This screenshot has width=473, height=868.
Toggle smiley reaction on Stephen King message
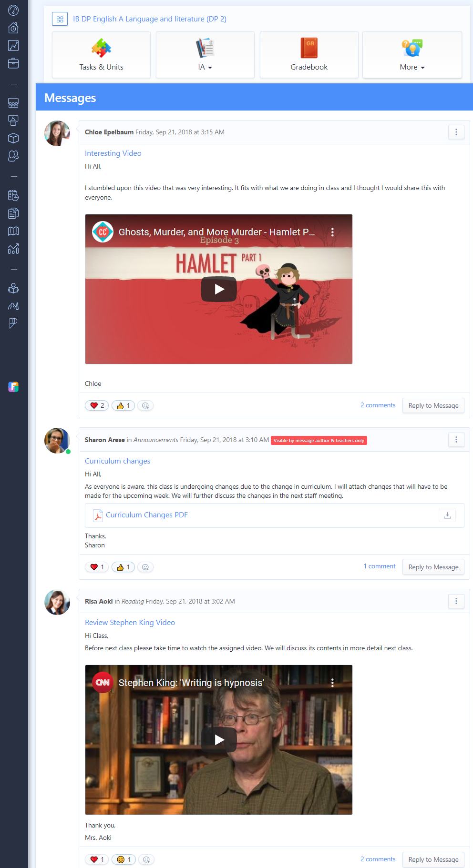click(x=123, y=859)
